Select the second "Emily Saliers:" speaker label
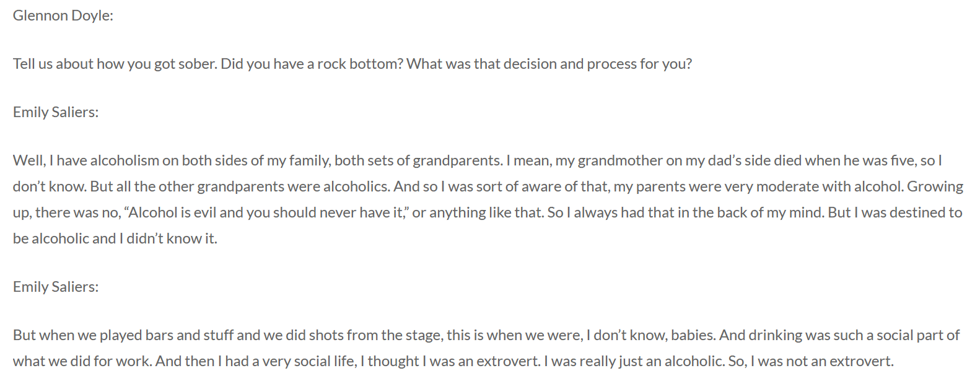Screen dimensions: 980x376 coord(55,287)
